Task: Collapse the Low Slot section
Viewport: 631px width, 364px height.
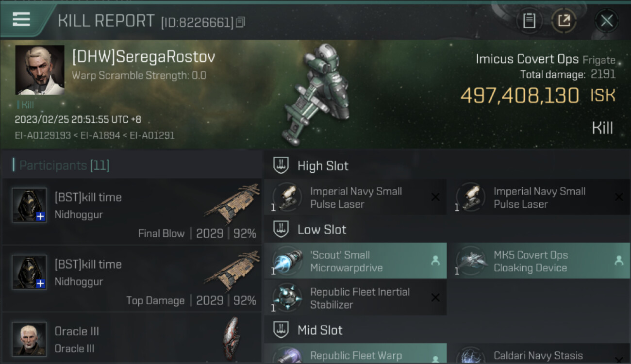Action: pyautogui.click(x=281, y=229)
